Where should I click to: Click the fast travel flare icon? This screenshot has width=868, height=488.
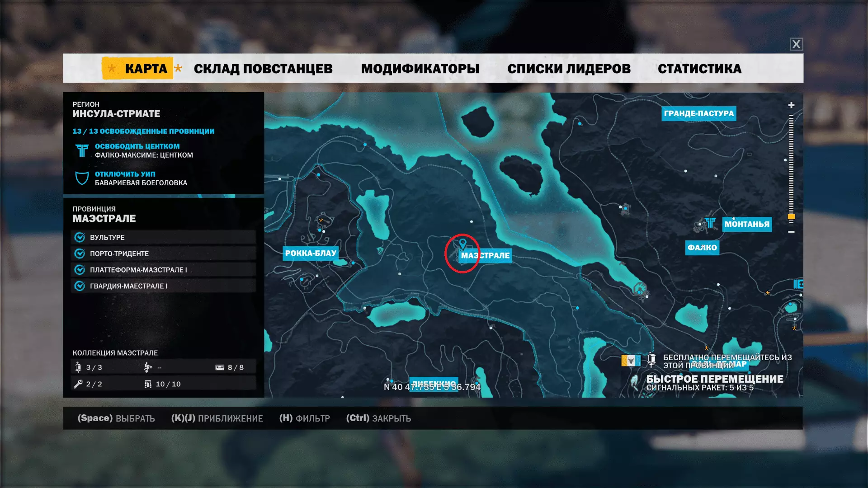[x=635, y=382]
